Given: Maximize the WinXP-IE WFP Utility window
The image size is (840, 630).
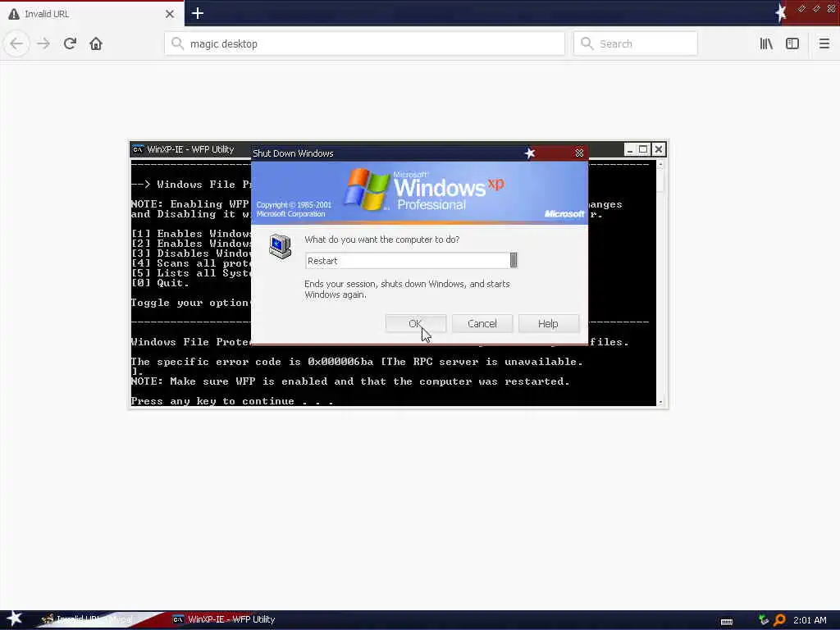Looking at the screenshot, I should [643, 149].
